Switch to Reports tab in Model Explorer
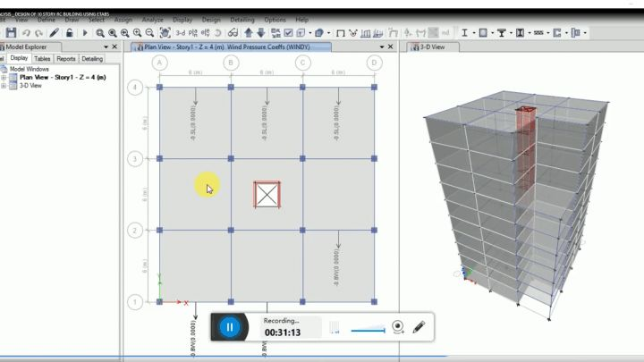Viewport: 644px width, 362px height. [66, 59]
